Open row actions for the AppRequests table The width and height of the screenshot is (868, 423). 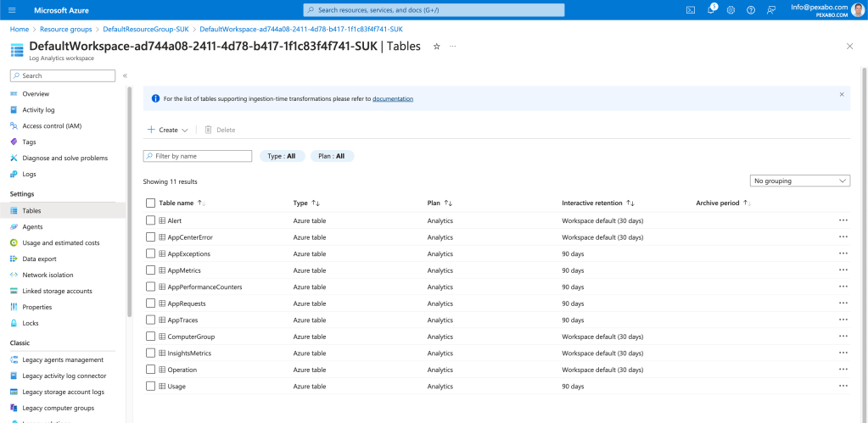point(843,303)
